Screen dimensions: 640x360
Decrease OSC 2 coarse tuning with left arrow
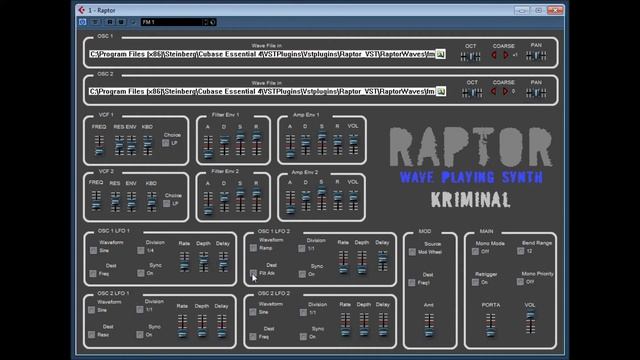[493, 91]
